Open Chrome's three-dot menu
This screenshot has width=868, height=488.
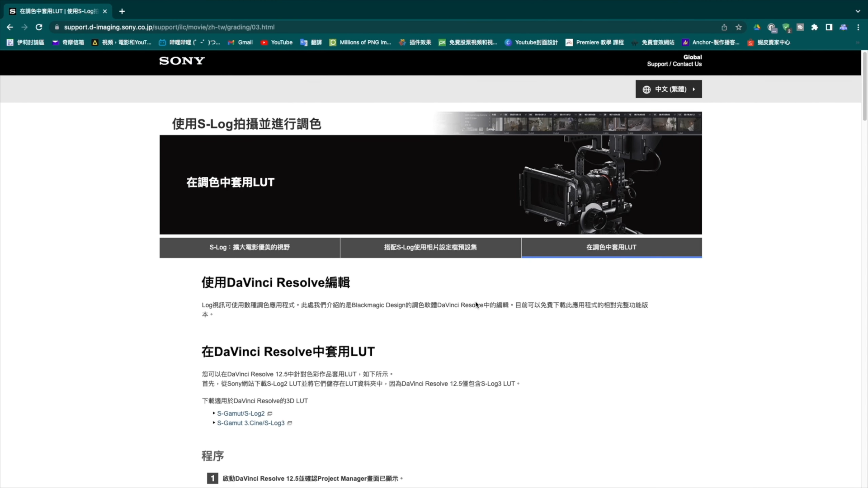[x=858, y=27]
